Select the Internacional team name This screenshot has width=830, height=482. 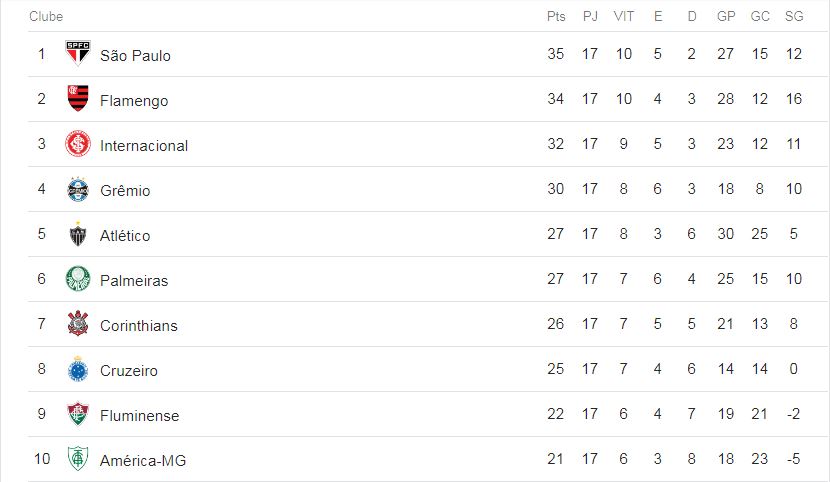[x=144, y=145]
